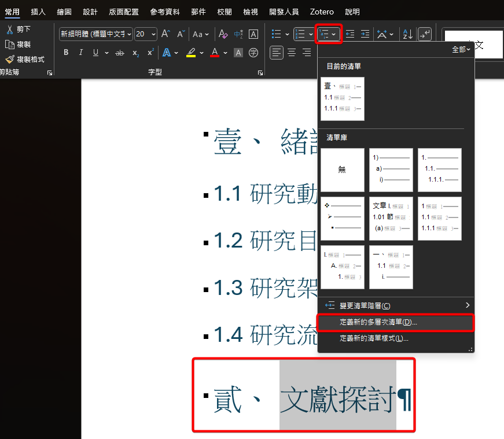Click the sort (A-Z) icon

coord(407,34)
